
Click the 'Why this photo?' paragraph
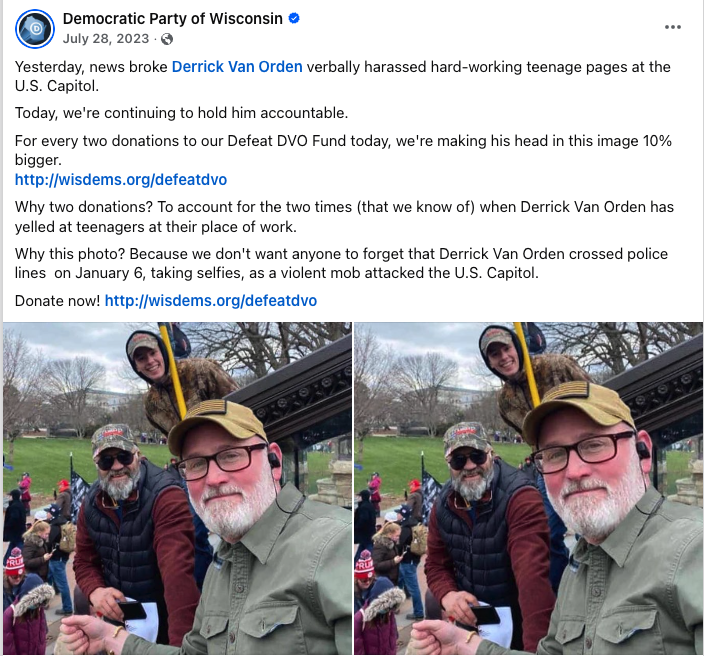[x=341, y=263]
